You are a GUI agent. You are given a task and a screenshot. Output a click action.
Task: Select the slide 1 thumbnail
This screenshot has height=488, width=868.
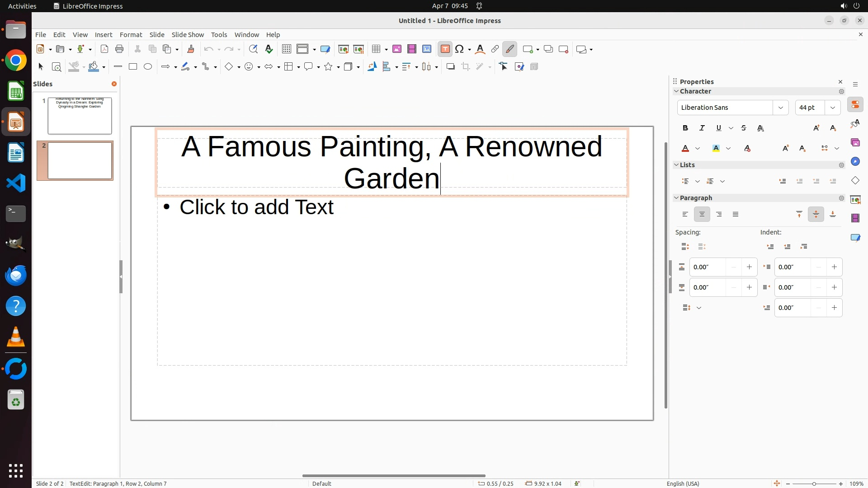click(80, 116)
